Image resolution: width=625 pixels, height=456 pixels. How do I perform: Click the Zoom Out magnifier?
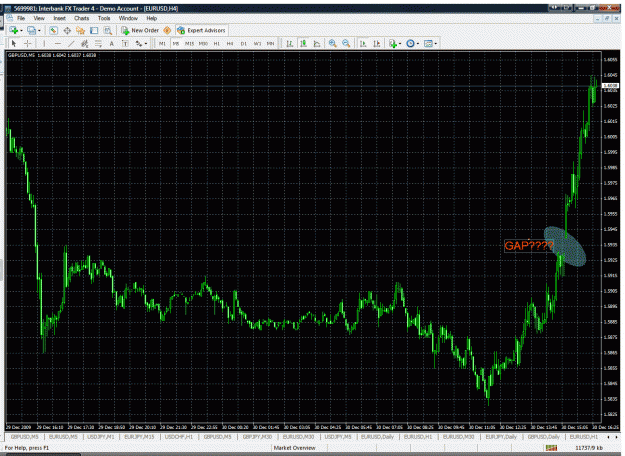(346, 43)
